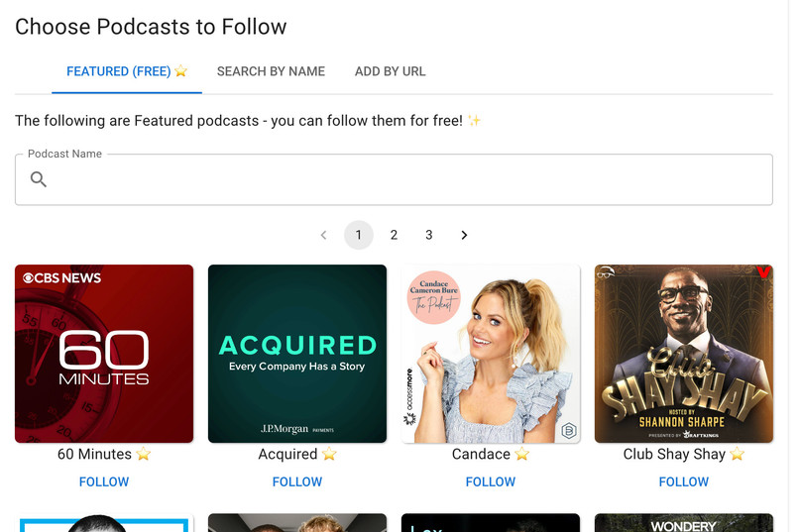Click star next to 60 Minutes
Viewport: 799px width, 532px height.
coord(144,454)
